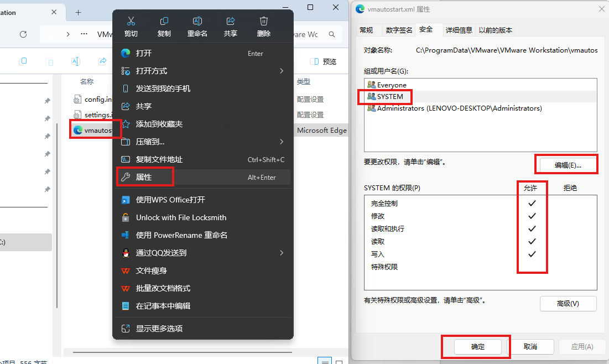Click the 读取和执行 permission row
Image resolution: width=609 pixels, height=364 pixels.
[x=480, y=229]
